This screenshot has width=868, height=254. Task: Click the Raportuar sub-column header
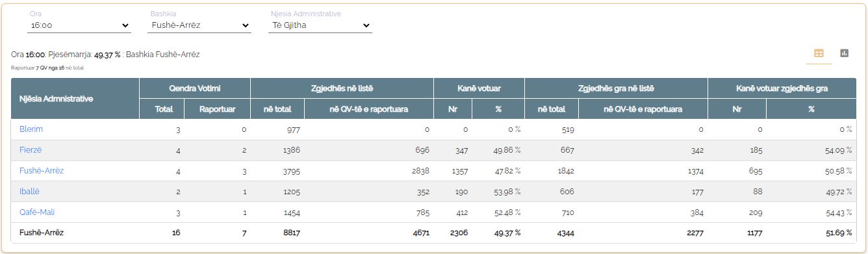217,109
